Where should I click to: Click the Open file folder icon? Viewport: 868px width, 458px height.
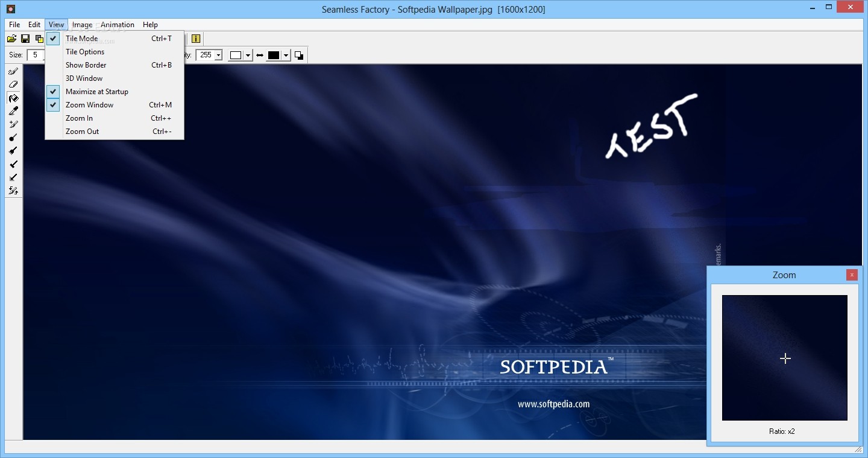(11, 39)
